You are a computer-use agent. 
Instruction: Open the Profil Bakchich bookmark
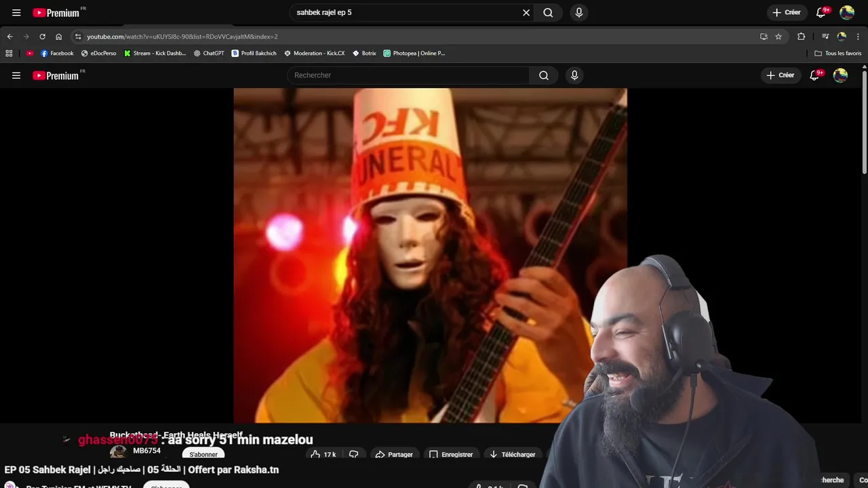coord(254,53)
